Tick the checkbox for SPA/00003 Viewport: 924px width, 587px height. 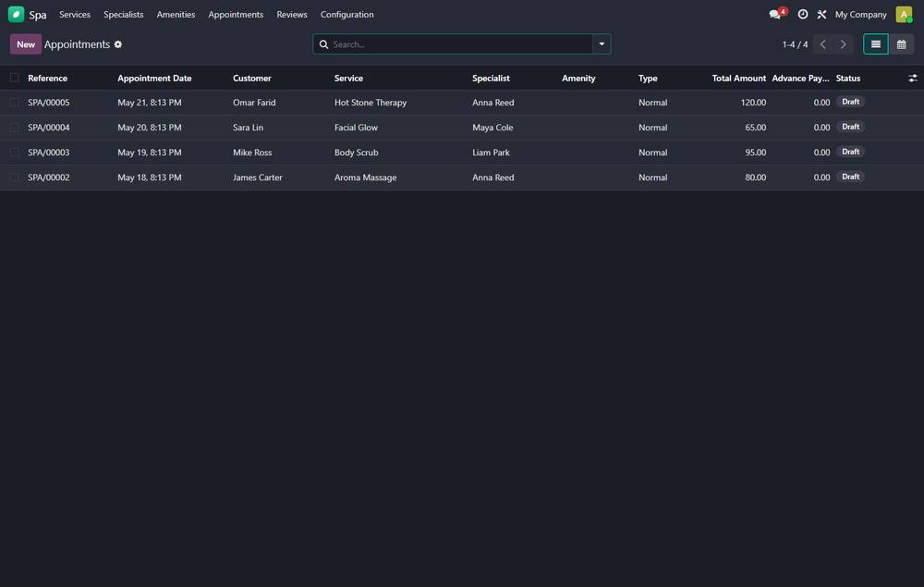click(15, 152)
